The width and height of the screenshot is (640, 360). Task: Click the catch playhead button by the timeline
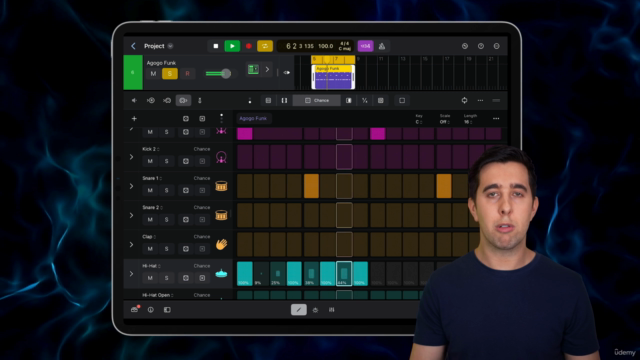(x=287, y=73)
